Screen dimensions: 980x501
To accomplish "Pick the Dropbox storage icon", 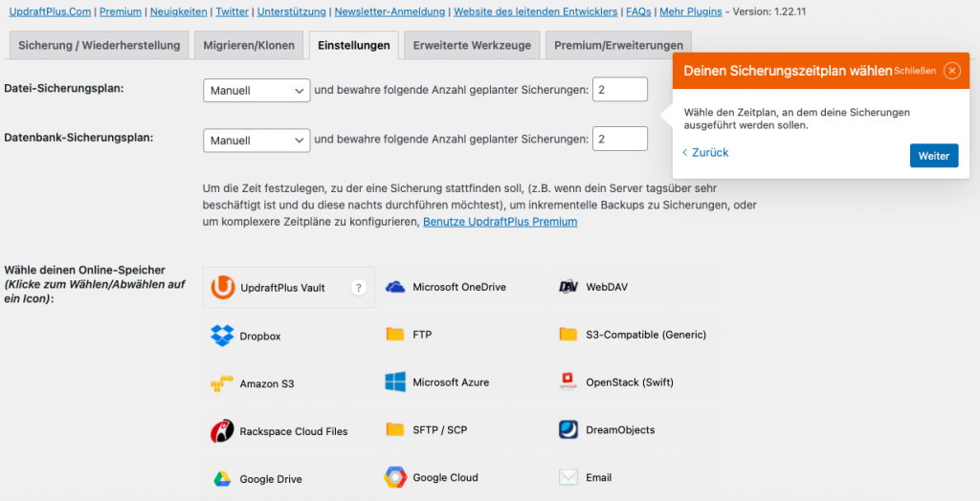I will [222, 336].
